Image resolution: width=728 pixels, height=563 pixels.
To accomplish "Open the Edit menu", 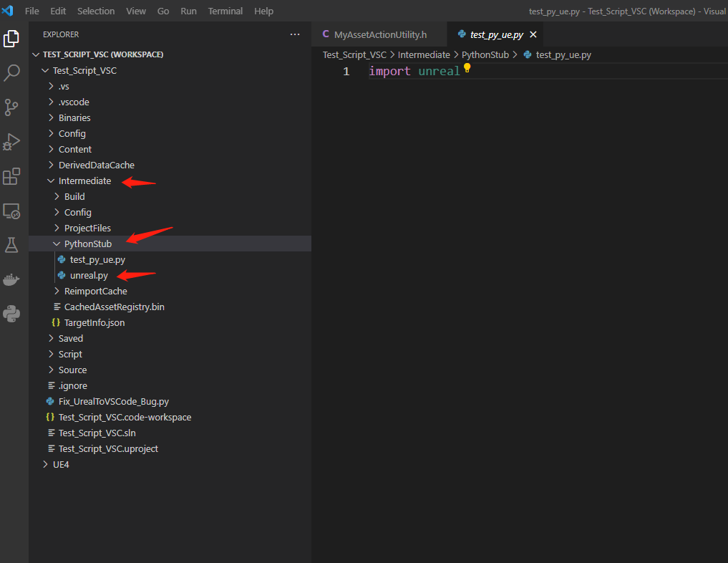I will tap(58, 11).
